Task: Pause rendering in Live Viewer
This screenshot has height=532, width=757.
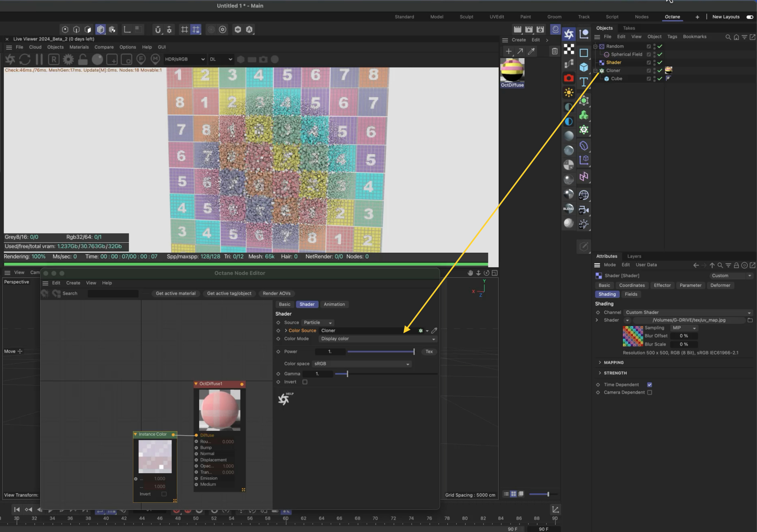Action: [x=39, y=59]
